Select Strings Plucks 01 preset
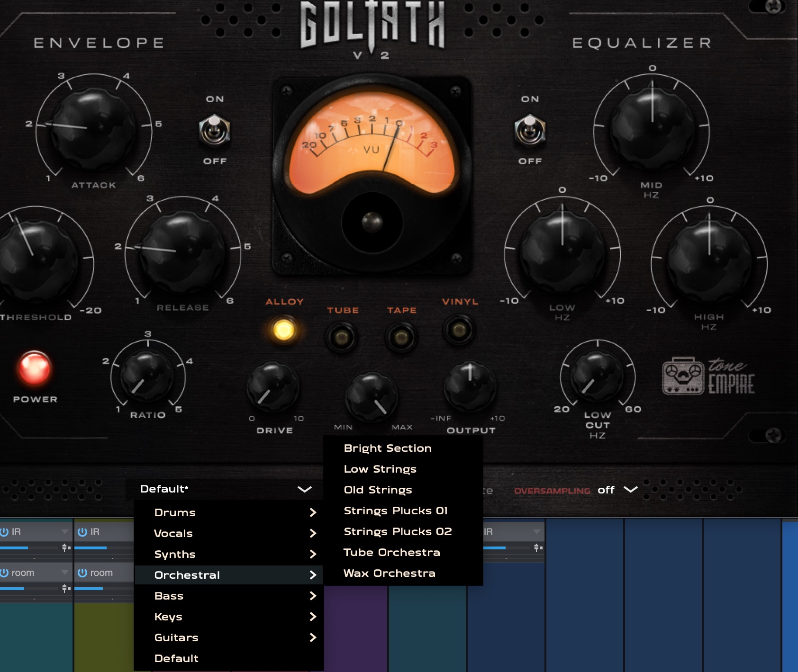Screen dimensions: 798x672 (x=395, y=511)
